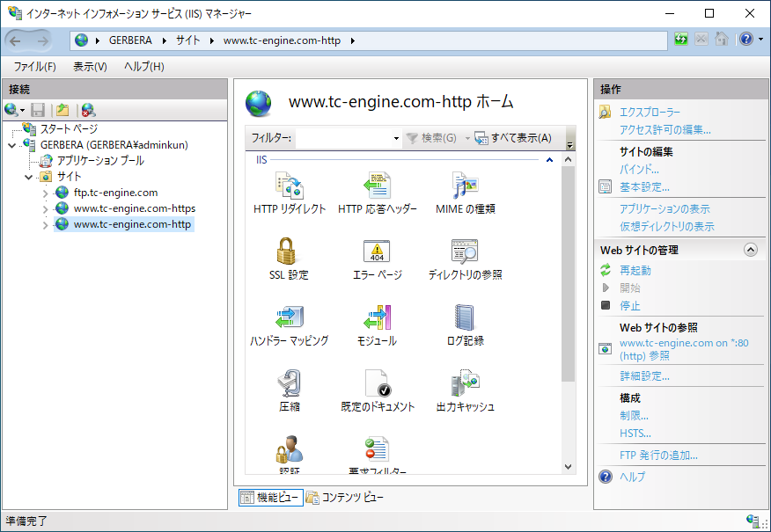771x532 pixels.
Task: Click GERBERA in the address breadcrumb
Action: pos(130,40)
